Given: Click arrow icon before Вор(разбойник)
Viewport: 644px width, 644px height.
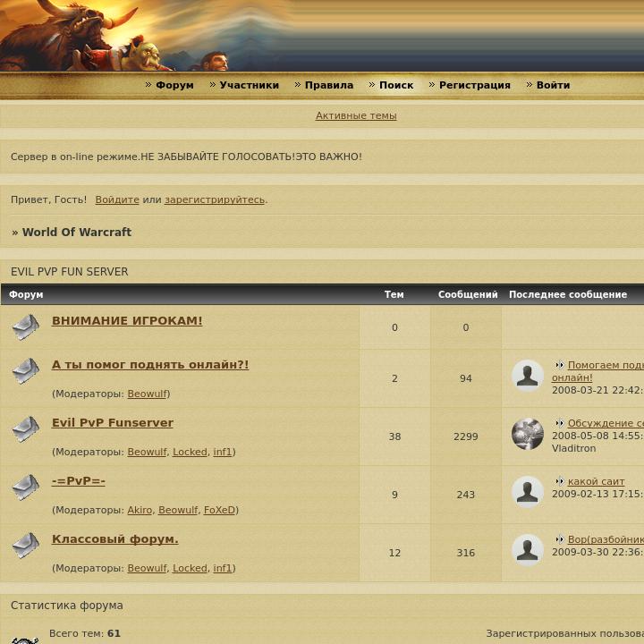Looking at the screenshot, I should 559,539.
